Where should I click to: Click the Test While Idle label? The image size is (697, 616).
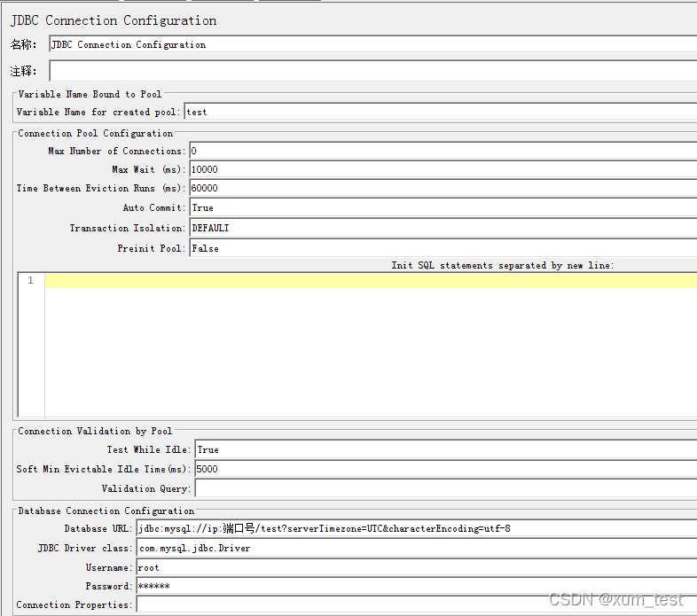point(149,449)
